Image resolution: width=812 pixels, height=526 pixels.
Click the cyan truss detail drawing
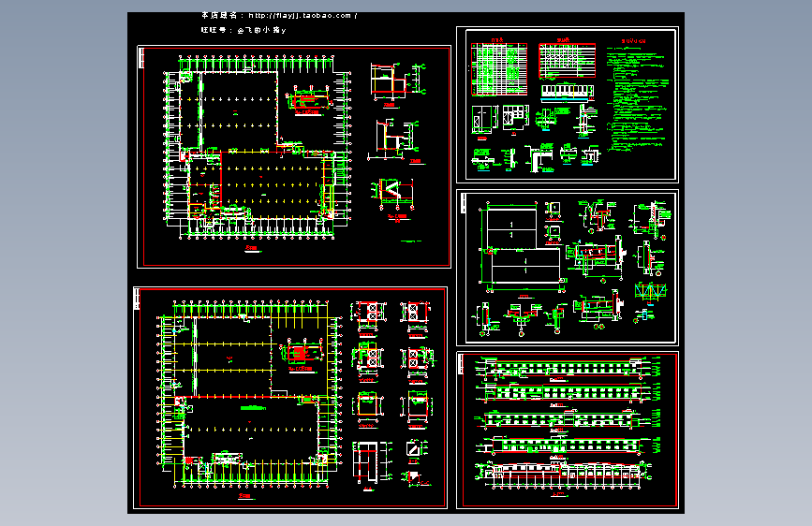pos(650,291)
